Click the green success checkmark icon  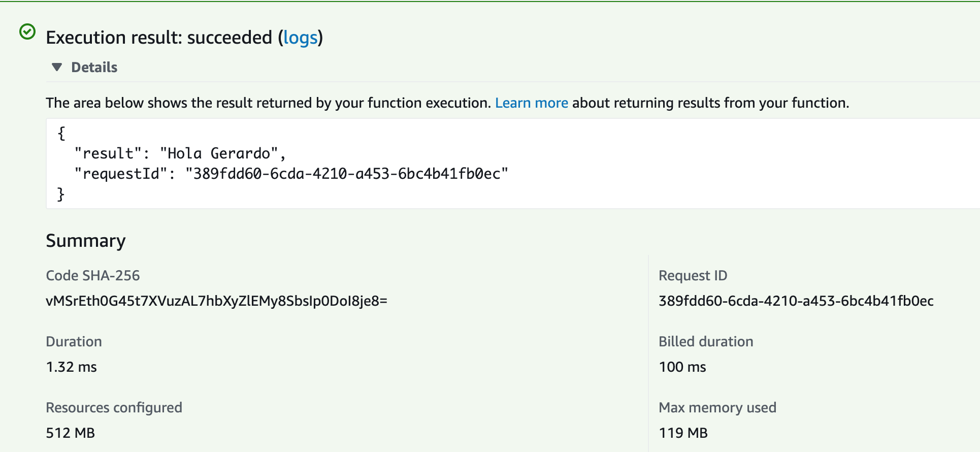(27, 32)
